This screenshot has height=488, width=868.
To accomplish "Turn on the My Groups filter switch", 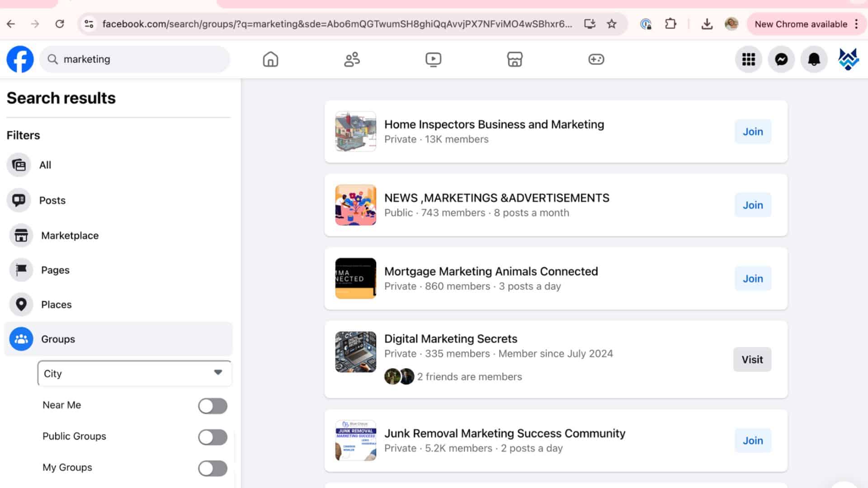I will pyautogui.click(x=212, y=468).
